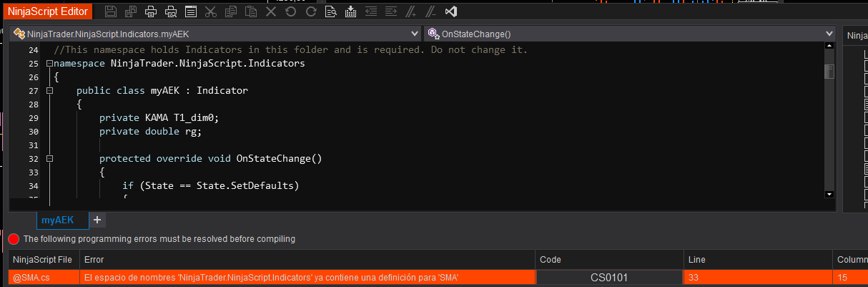
Task: Click the Cut scissors icon
Action: point(210,11)
